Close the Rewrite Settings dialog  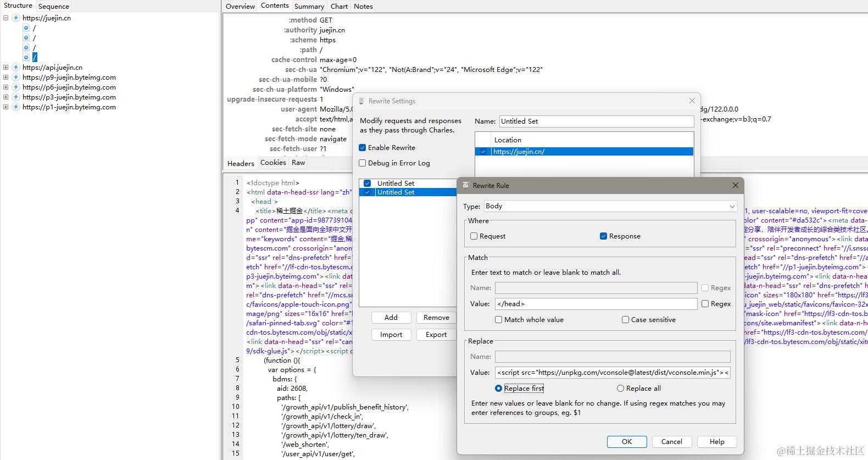click(x=692, y=101)
